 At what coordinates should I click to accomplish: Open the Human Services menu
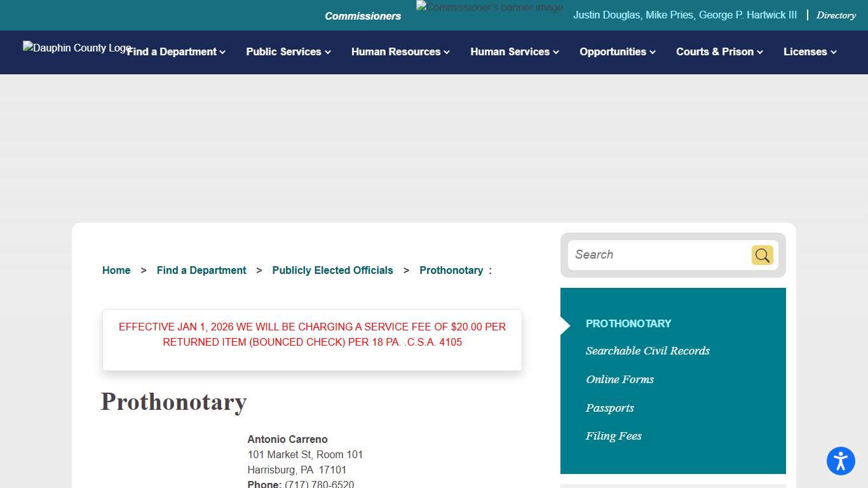pyautogui.click(x=515, y=52)
